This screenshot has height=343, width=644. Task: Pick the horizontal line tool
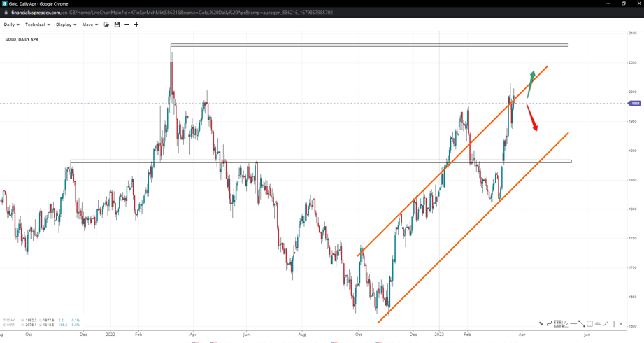(x=573, y=324)
